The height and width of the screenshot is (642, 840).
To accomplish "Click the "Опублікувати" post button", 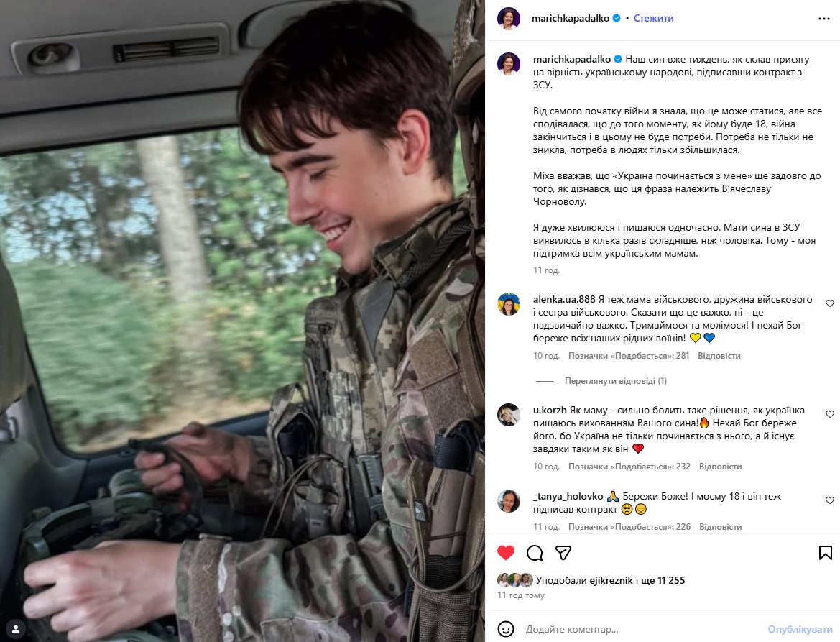I will [x=800, y=629].
